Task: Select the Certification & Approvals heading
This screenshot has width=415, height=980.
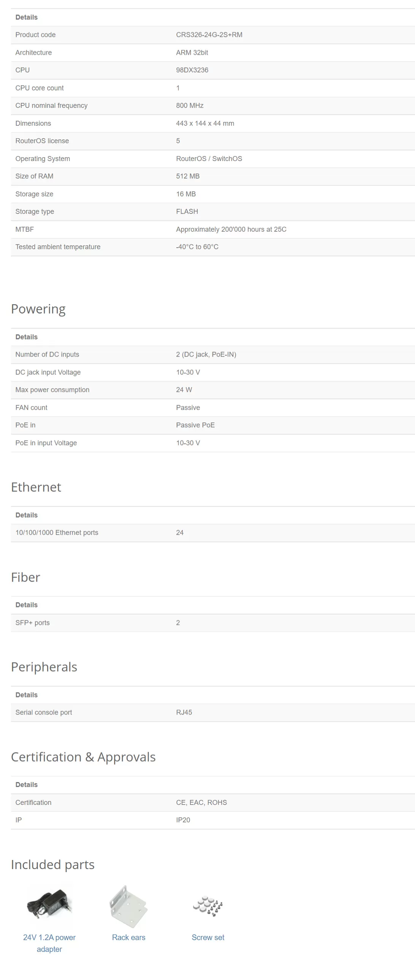Action: 83,757
